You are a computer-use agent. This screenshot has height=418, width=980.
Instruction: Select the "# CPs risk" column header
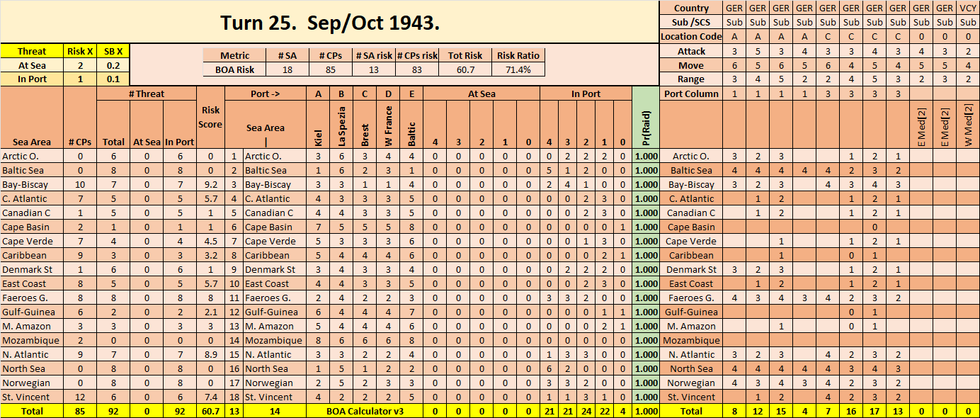coord(416,55)
